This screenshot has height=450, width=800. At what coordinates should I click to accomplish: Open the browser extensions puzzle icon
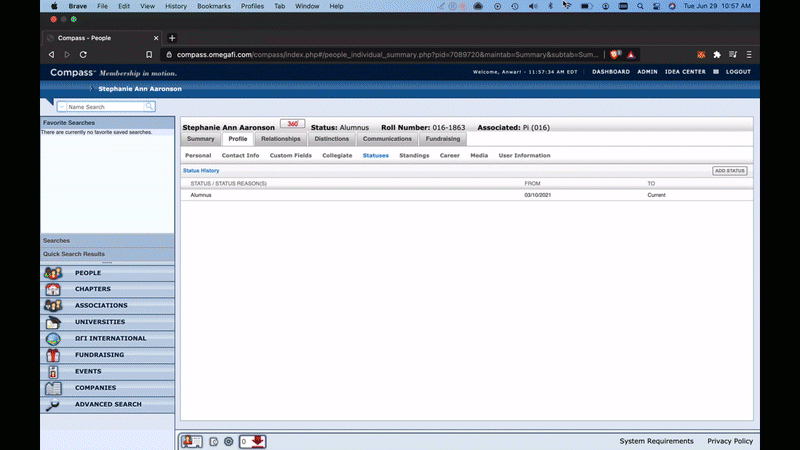tap(717, 55)
